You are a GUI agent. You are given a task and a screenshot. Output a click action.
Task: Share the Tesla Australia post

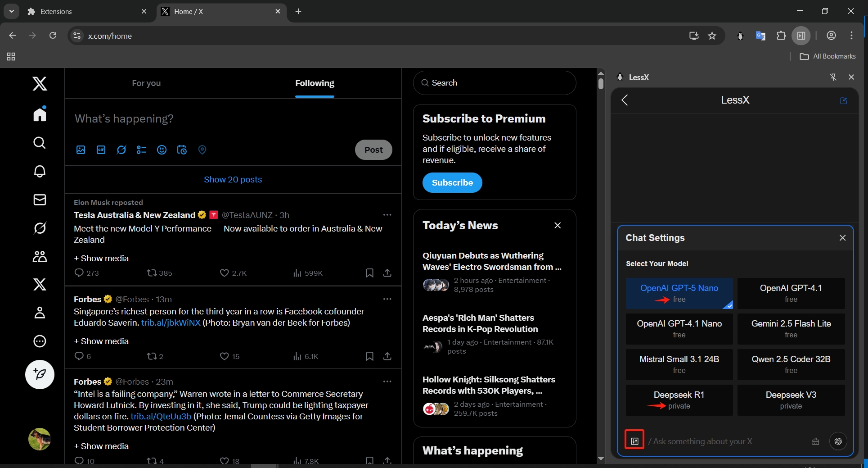point(387,273)
